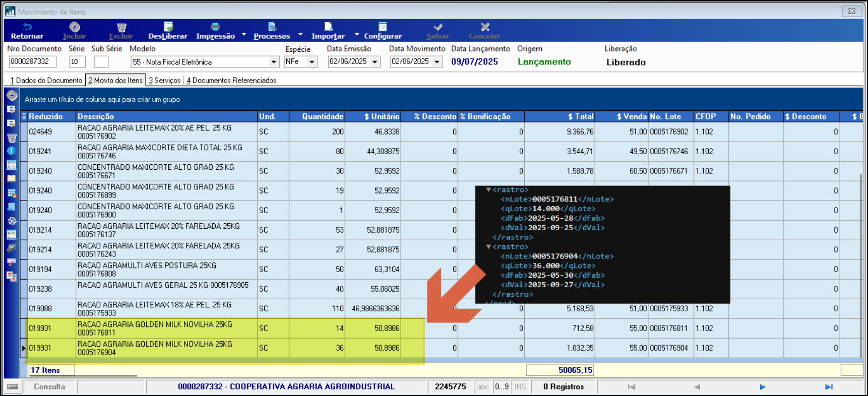
Task: Click the 17 Itens count label
Action: (51, 370)
